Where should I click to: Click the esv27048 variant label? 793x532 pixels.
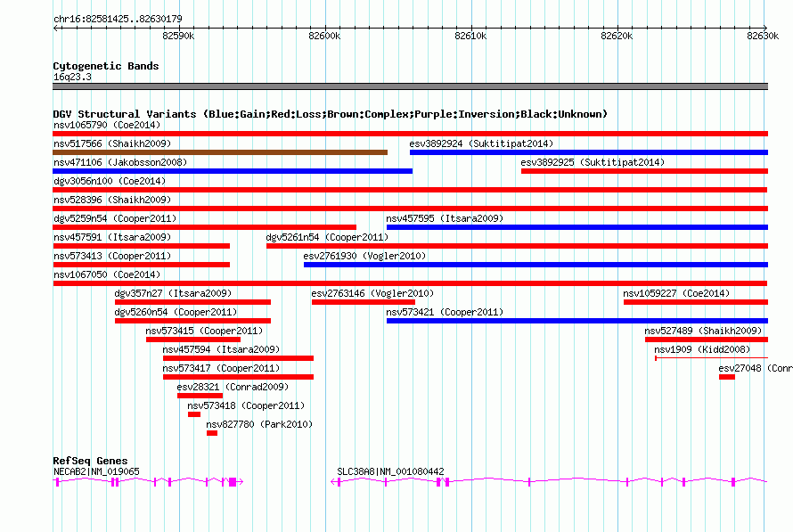click(x=756, y=368)
